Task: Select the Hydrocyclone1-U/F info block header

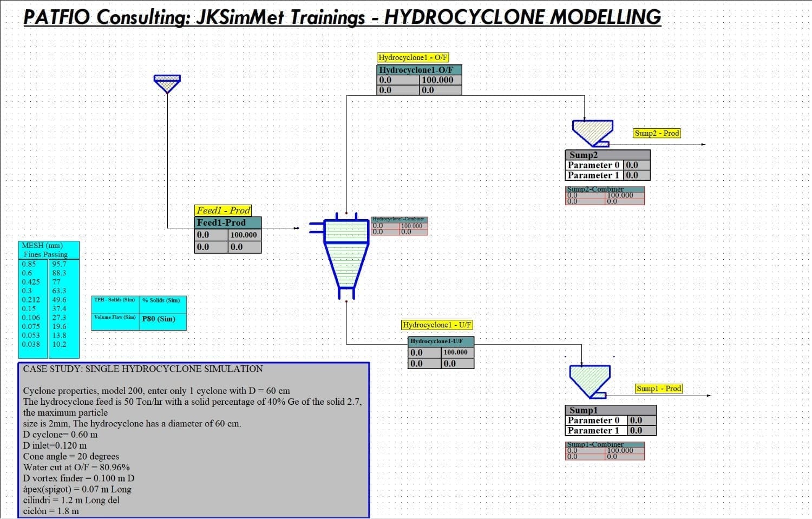Action: tap(441, 341)
